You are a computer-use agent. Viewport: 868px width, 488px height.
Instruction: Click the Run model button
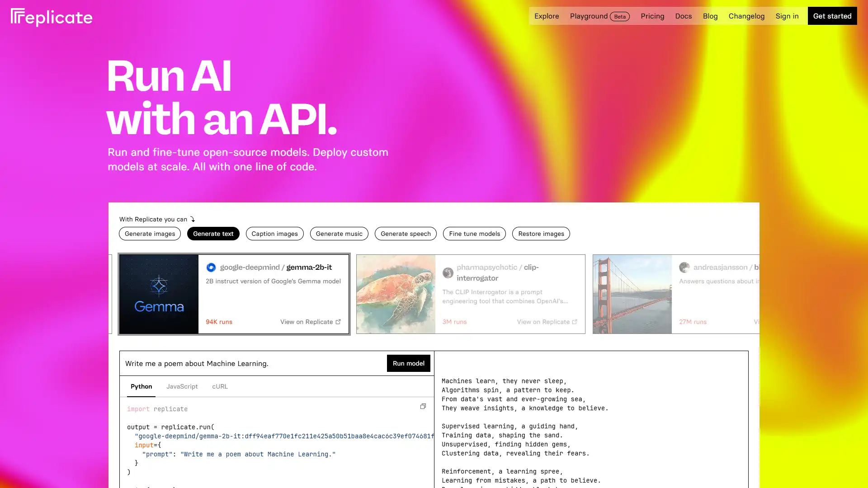[x=408, y=363]
